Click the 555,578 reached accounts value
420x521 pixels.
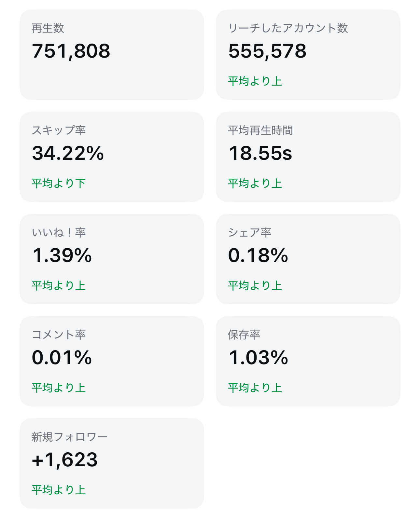[x=267, y=51]
